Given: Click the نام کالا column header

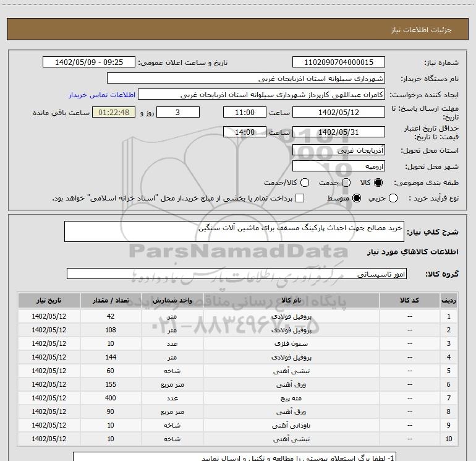Looking at the screenshot, I should (291, 300).
